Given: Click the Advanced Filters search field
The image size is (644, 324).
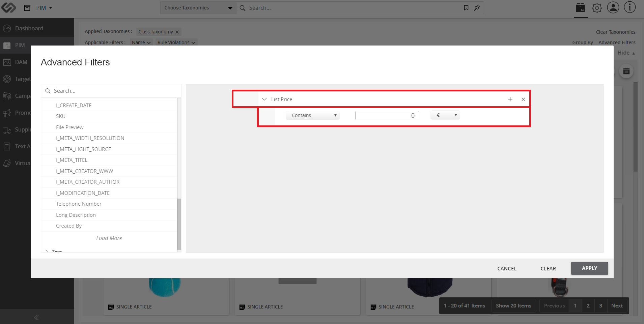Looking at the screenshot, I should [x=111, y=91].
